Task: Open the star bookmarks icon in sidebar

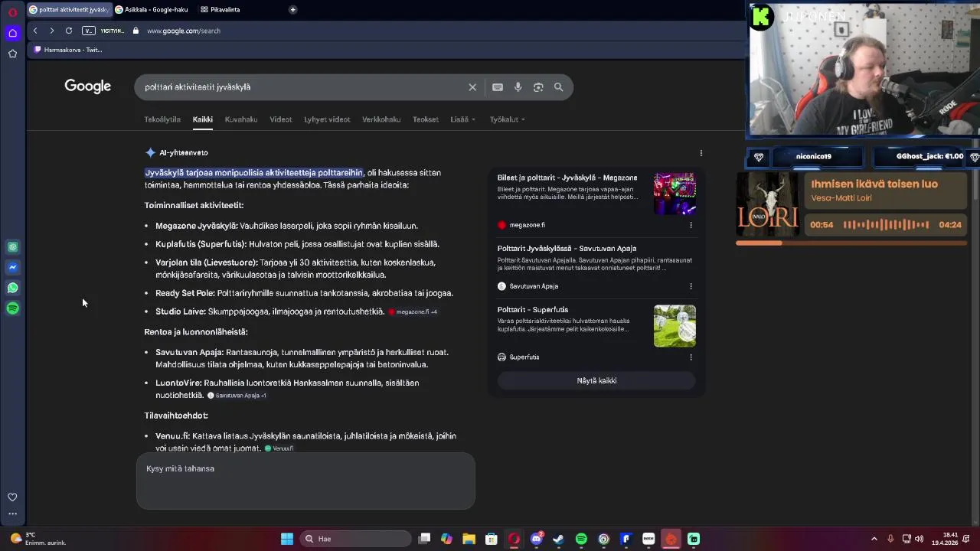Action: click(12, 54)
